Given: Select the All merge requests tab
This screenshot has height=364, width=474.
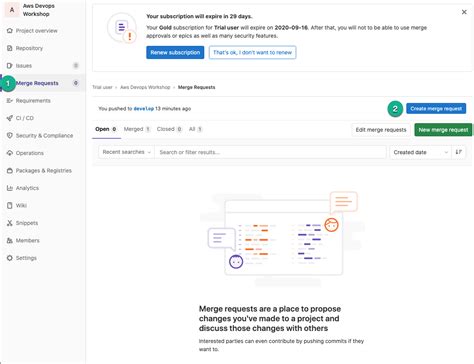Looking at the screenshot, I should (195, 129).
